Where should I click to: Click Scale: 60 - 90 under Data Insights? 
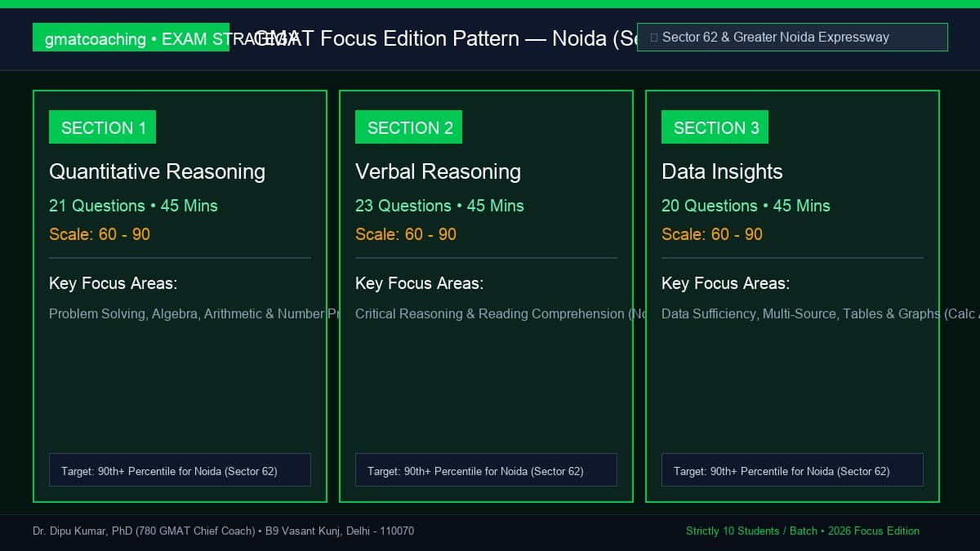point(712,234)
